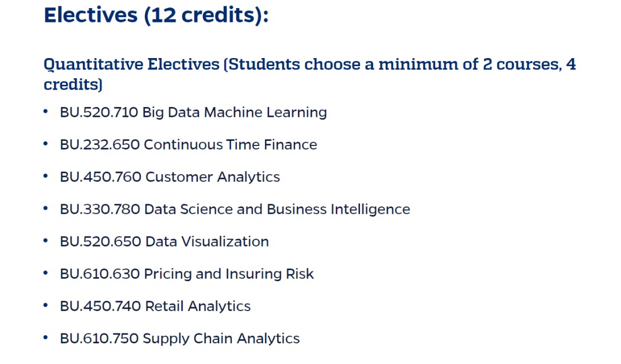621x364 pixels.
Task: Click the bullet before Data Visualization
Action: point(45,241)
